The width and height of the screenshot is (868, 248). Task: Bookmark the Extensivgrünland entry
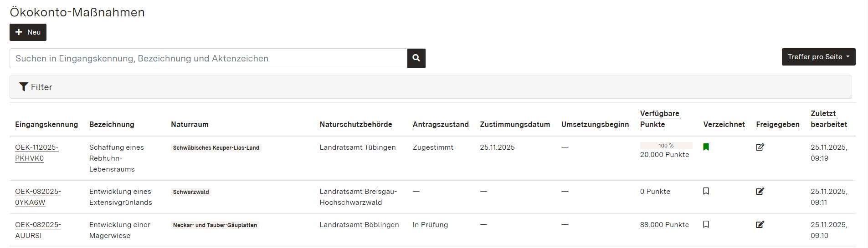point(706,191)
